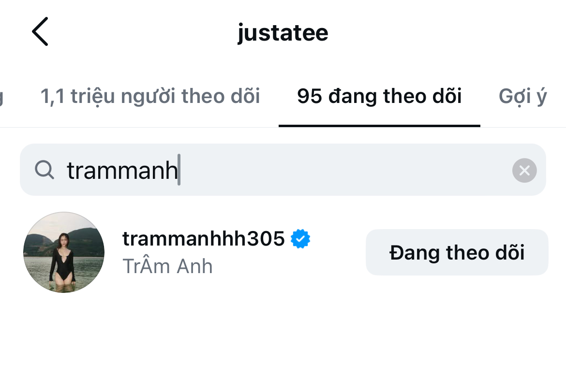Click the divider line below the tab bar
The width and height of the screenshot is (566, 392).
pos(145,128)
